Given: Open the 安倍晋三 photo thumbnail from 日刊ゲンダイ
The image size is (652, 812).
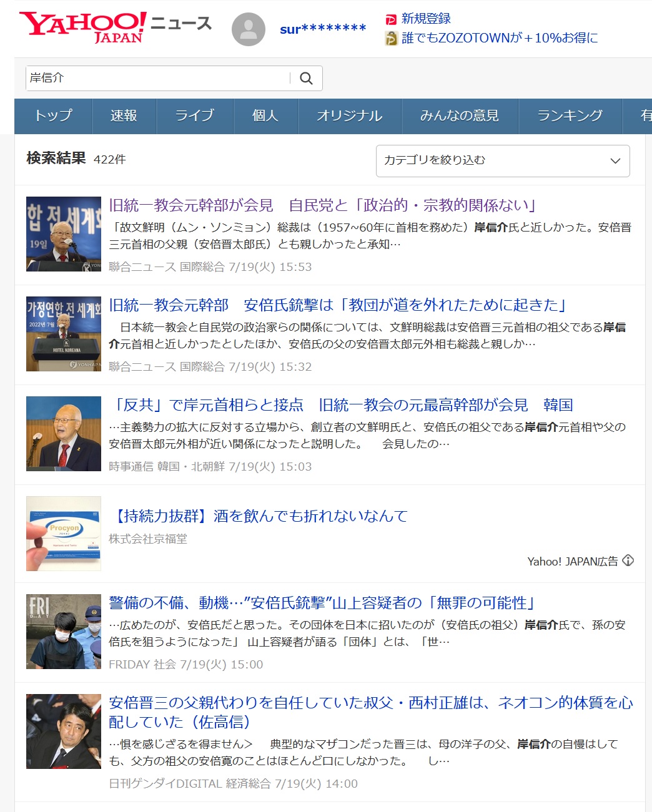Looking at the screenshot, I should coord(64,731).
